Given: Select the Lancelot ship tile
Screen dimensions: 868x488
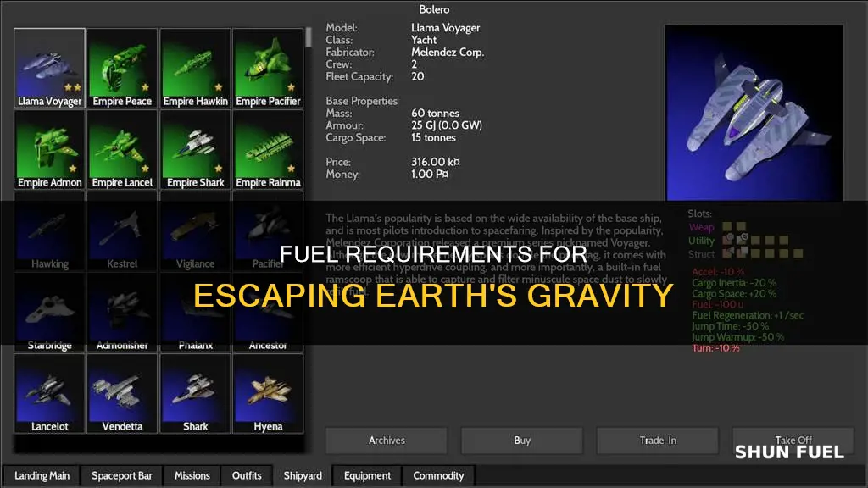Looking at the screenshot, I should pos(50,393).
